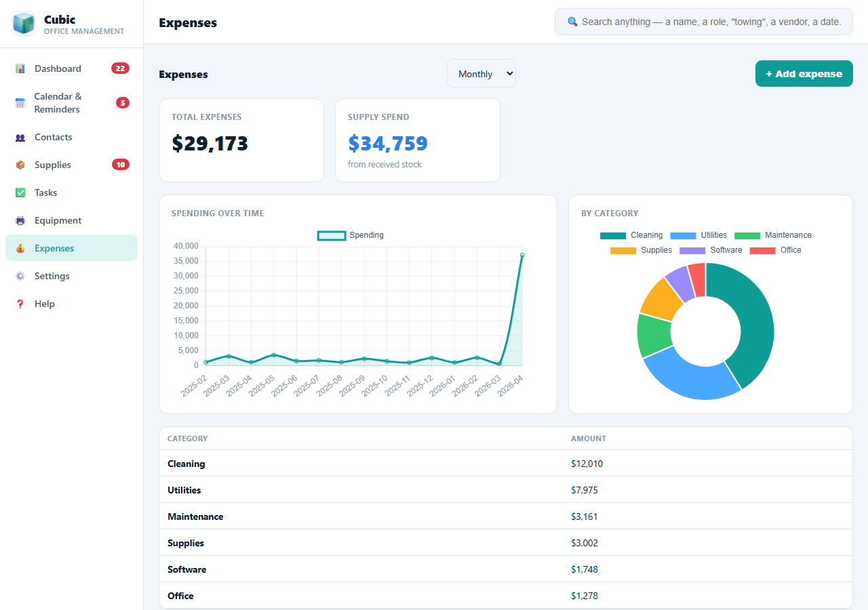Open the Dashboard page
This screenshot has height=610, width=868.
tap(71, 68)
